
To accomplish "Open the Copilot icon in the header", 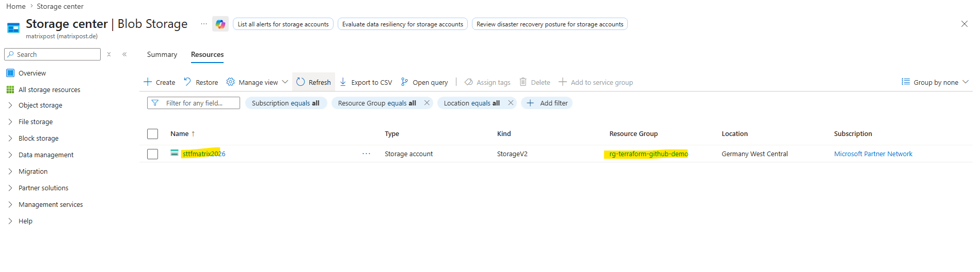I will click(x=220, y=24).
